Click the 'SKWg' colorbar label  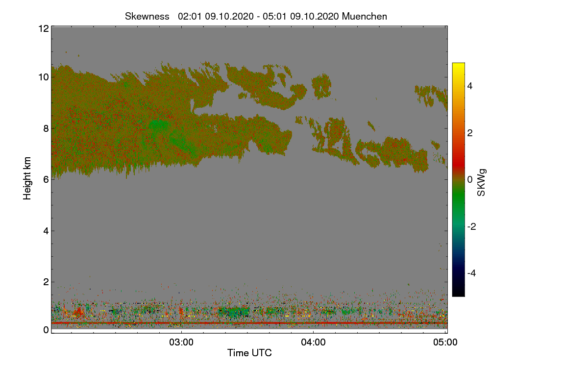482,182
